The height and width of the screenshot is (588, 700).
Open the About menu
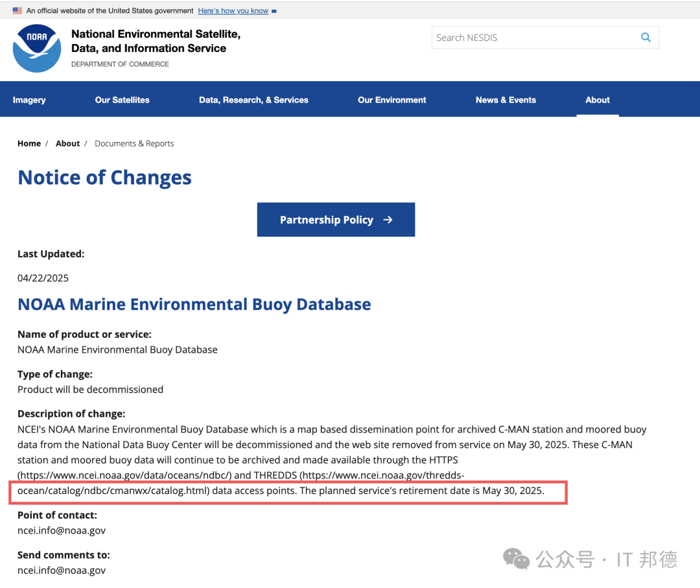(x=598, y=100)
